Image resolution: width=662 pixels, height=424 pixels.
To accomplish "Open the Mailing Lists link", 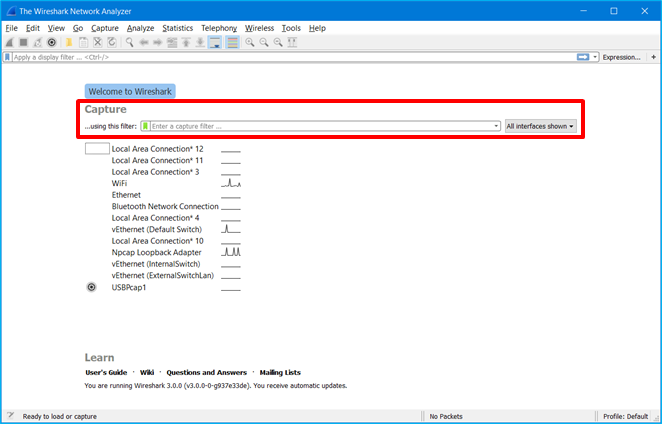I will point(280,372).
